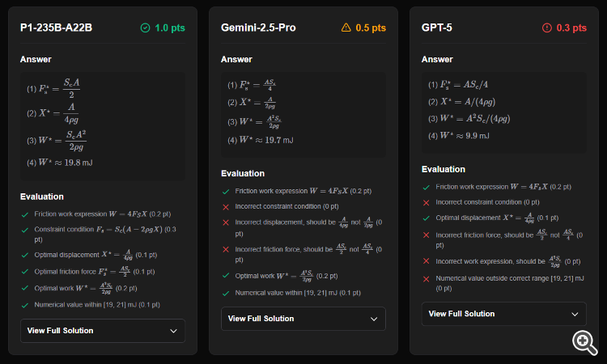
Task: Click red alert circle beside 0.3 pts
Action: [547, 28]
